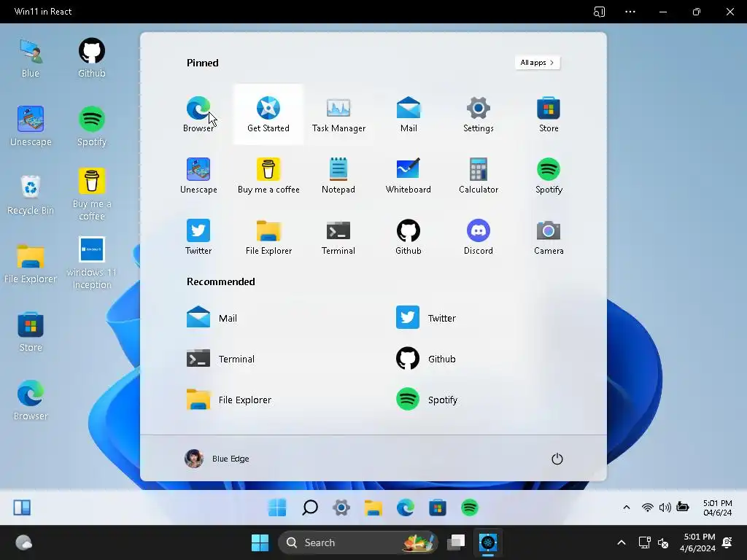Open recommended Spotify item
747x560 pixels.
427,400
